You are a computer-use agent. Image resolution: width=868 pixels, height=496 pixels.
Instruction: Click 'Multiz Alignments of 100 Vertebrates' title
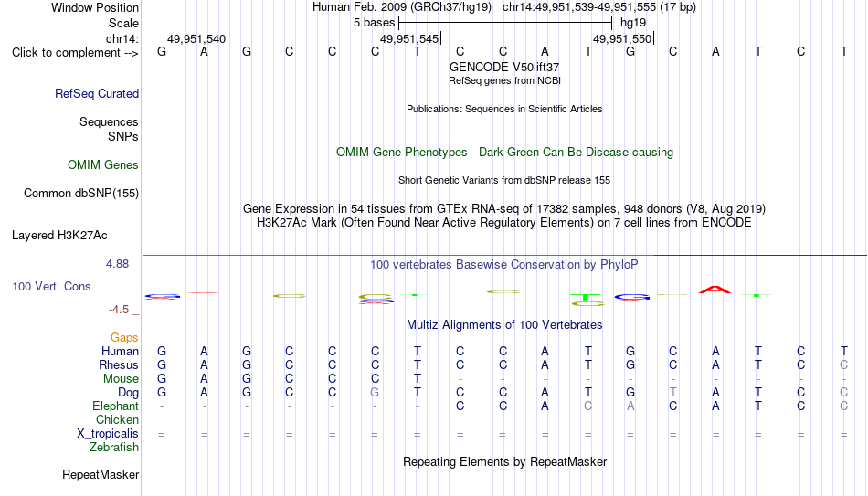[x=504, y=325]
